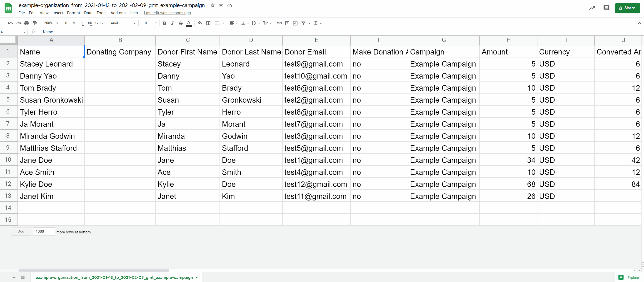Viewport: 644px width, 282px height.
Task: Star this spreadsheet
Action: click(x=212, y=5)
